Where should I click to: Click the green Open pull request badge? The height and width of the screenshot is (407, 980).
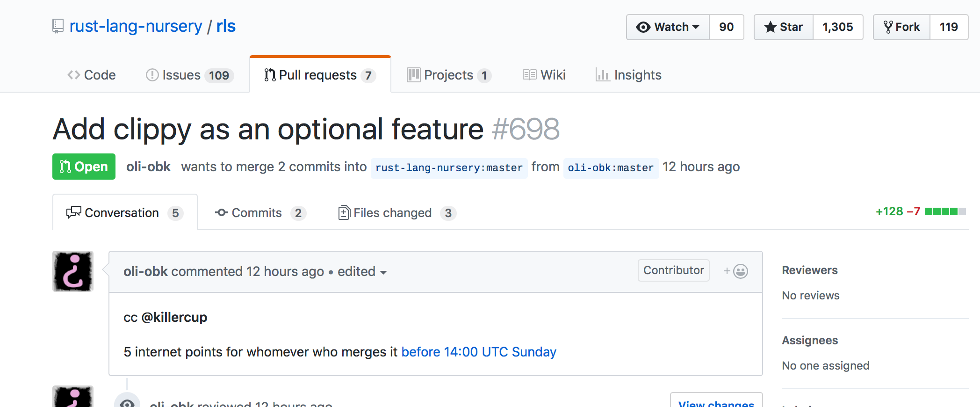[84, 167]
